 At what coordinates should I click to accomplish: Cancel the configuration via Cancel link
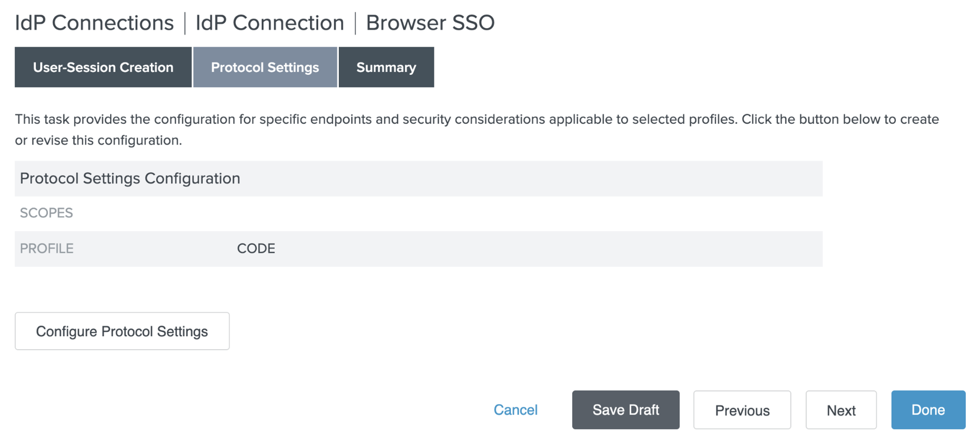coord(515,410)
